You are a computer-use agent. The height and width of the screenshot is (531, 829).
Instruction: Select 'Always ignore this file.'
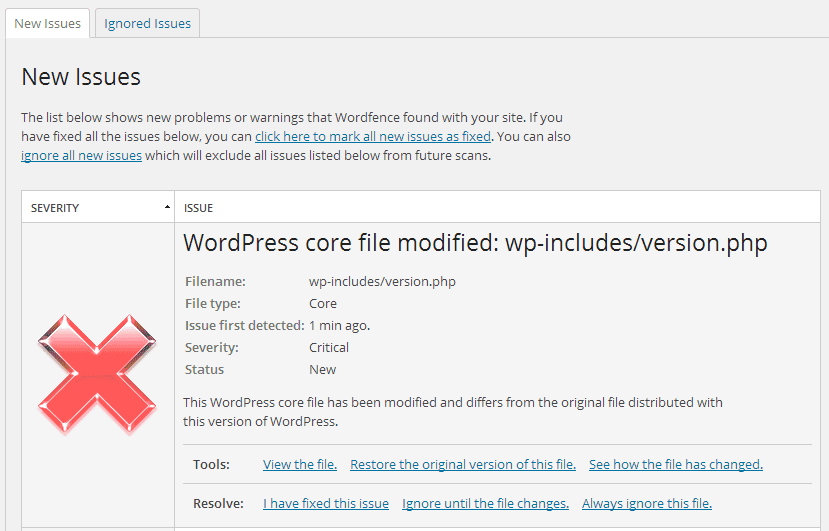(647, 503)
